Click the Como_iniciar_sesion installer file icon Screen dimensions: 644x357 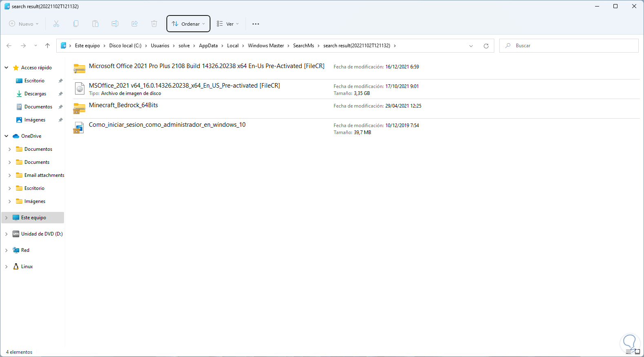pos(79,128)
